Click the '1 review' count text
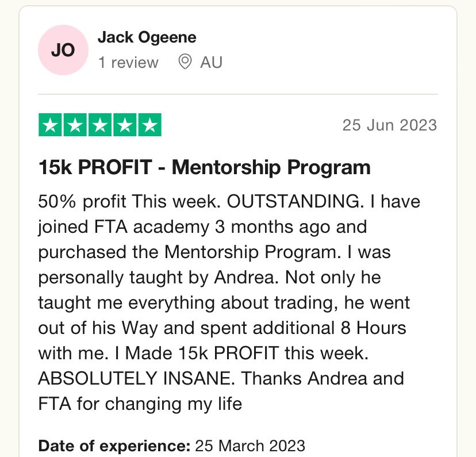This screenshot has width=476, height=457. pyautogui.click(x=128, y=63)
